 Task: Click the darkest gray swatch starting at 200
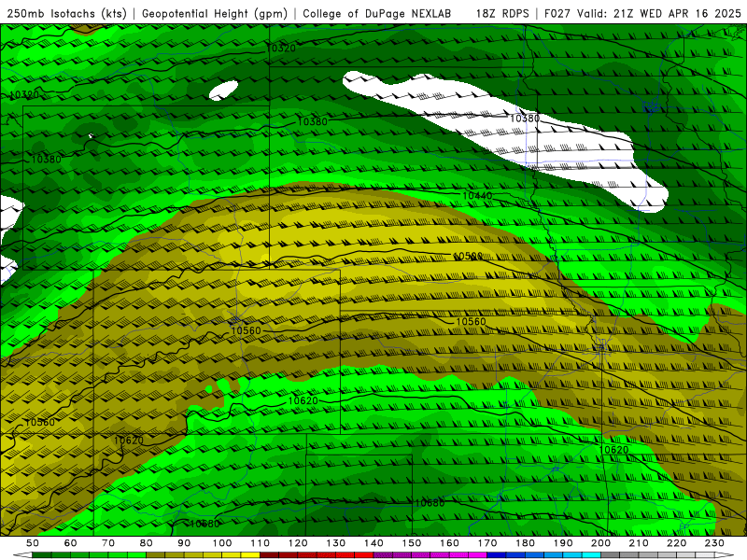tap(611, 555)
